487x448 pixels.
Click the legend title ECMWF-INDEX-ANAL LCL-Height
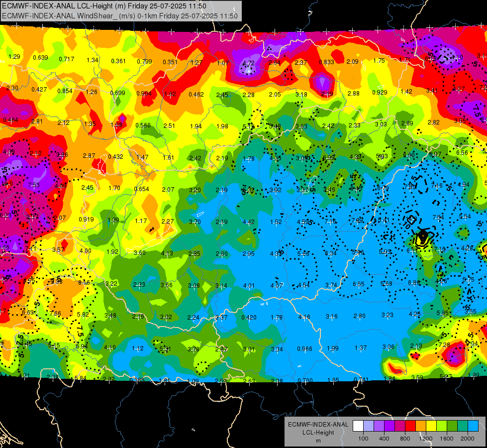318,429
